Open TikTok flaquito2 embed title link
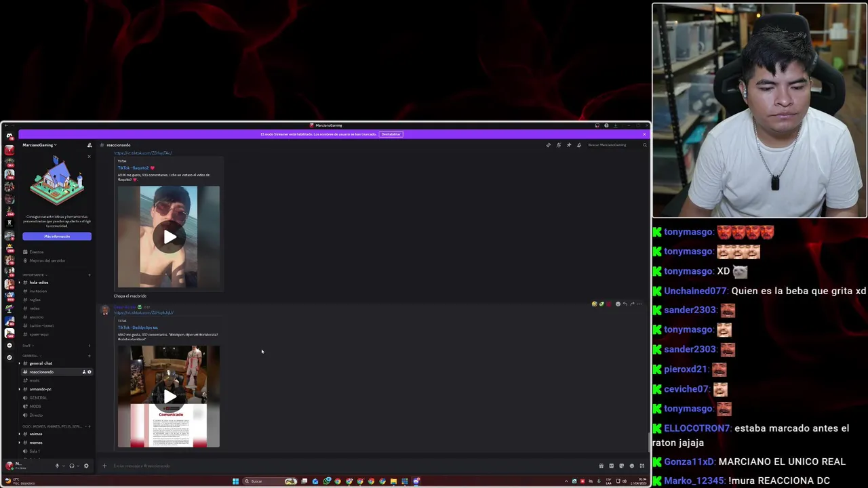 point(136,168)
